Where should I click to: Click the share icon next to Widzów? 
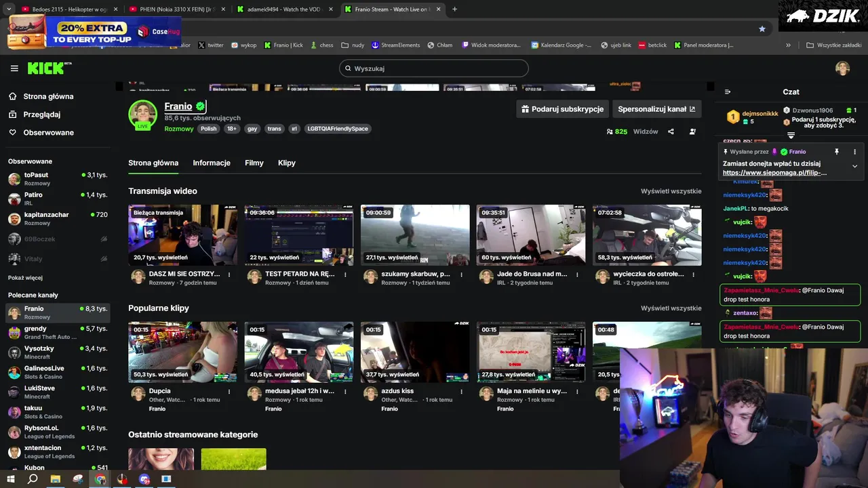(x=671, y=131)
